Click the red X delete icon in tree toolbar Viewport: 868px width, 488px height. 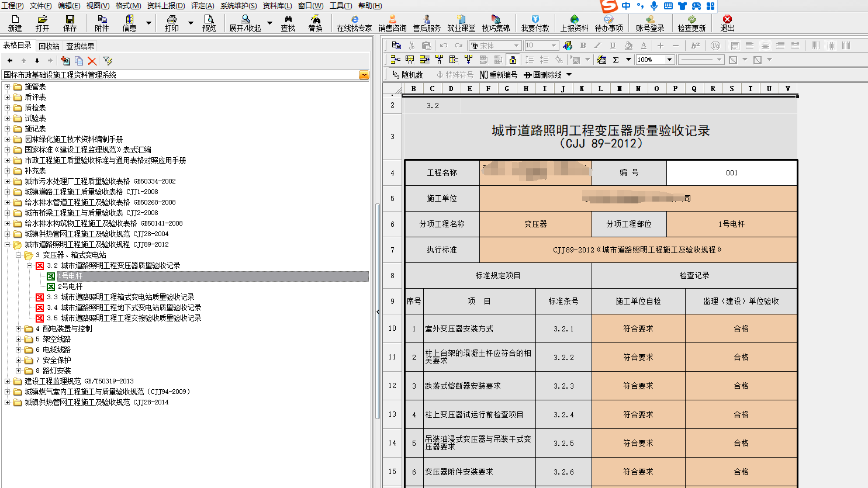click(92, 61)
